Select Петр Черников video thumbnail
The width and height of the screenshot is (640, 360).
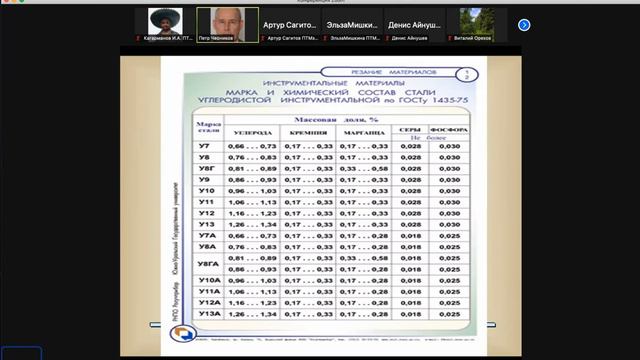(x=227, y=24)
